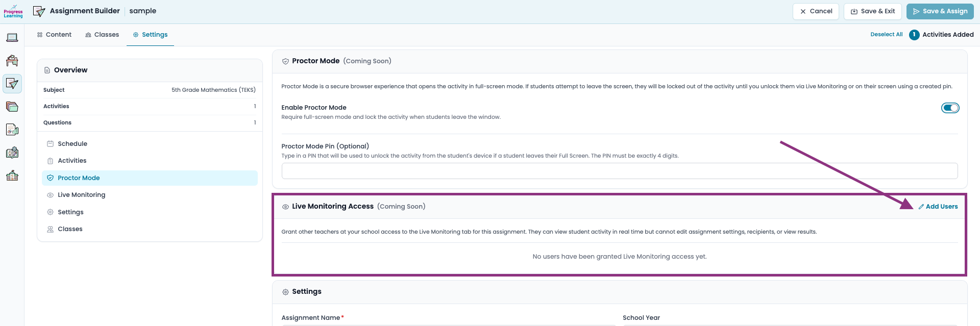The image size is (980, 326).
Task: Click Deselect All link
Action: pyautogui.click(x=886, y=35)
